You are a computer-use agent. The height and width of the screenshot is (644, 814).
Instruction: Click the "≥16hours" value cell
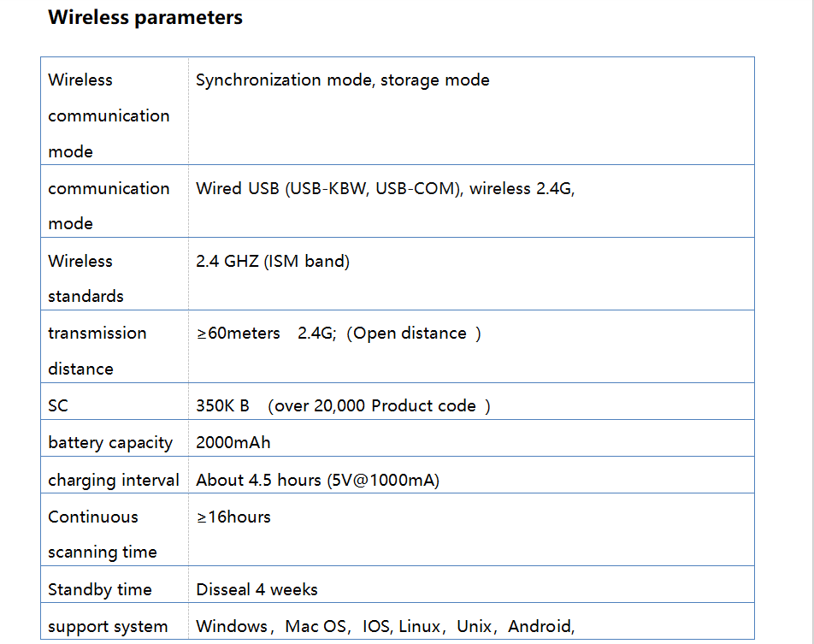point(233,517)
